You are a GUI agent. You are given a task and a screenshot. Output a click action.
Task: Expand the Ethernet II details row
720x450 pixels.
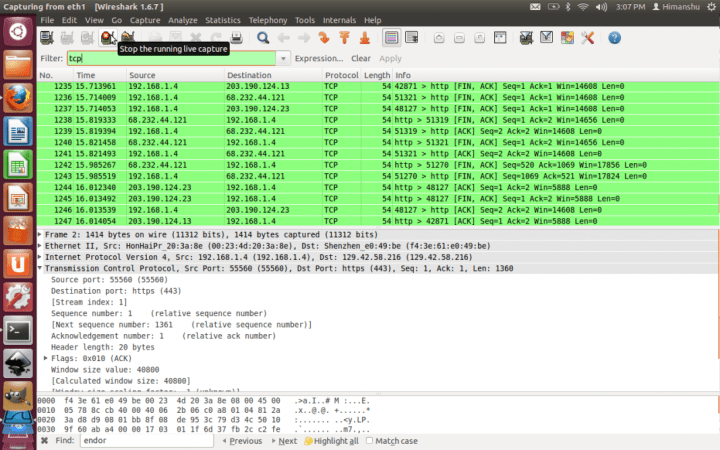40,246
